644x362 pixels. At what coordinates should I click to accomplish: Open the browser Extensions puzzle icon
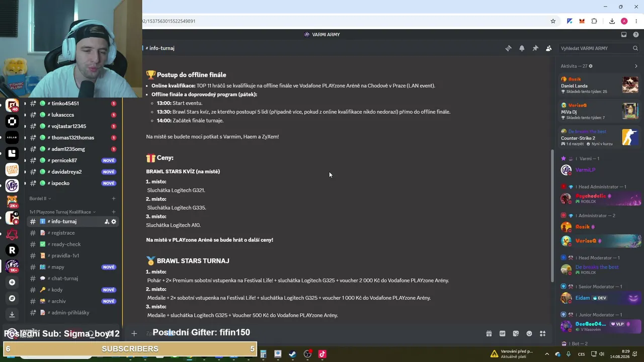pos(594,21)
